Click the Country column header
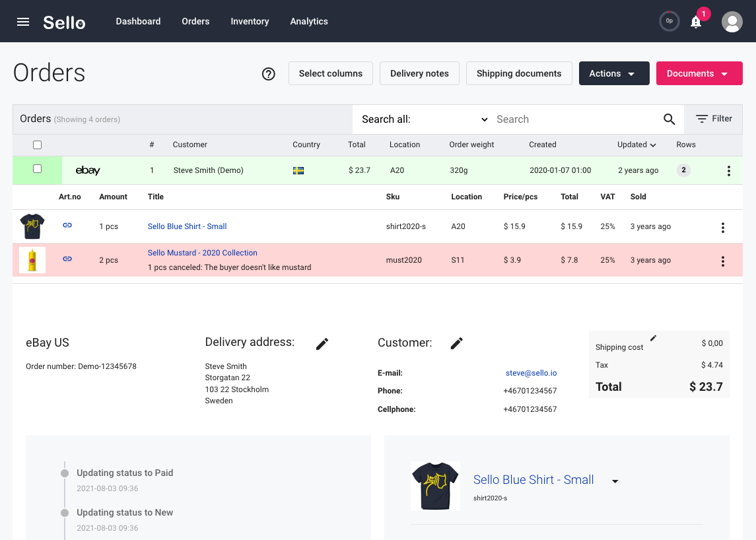This screenshot has height=540, width=756. pos(306,145)
